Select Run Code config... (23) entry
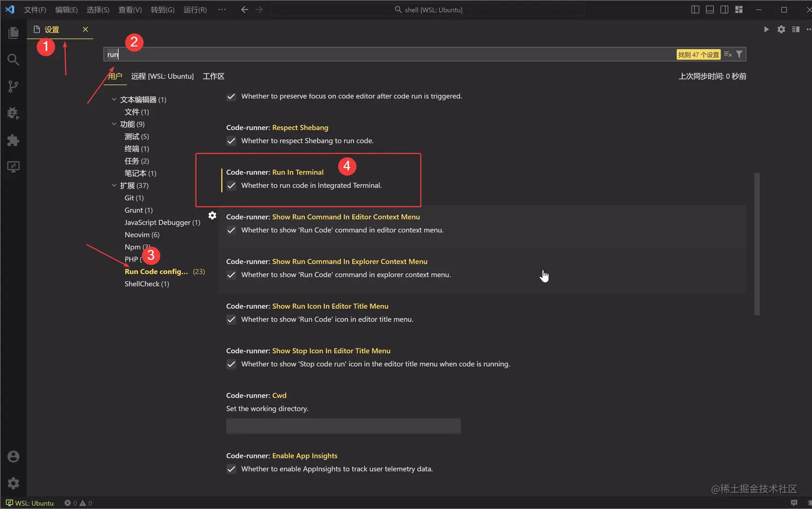Viewport: 812px width, 509px height. pos(164,272)
